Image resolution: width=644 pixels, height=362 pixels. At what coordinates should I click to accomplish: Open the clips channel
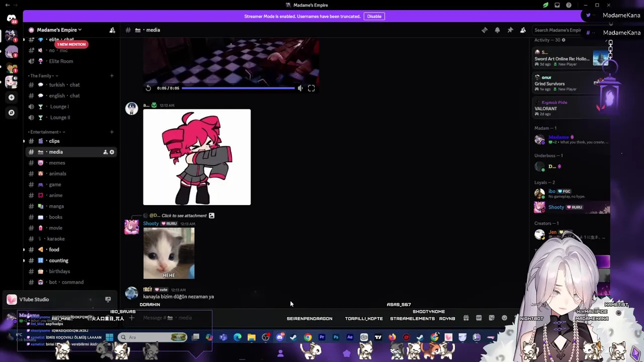(x=71, y=141)
